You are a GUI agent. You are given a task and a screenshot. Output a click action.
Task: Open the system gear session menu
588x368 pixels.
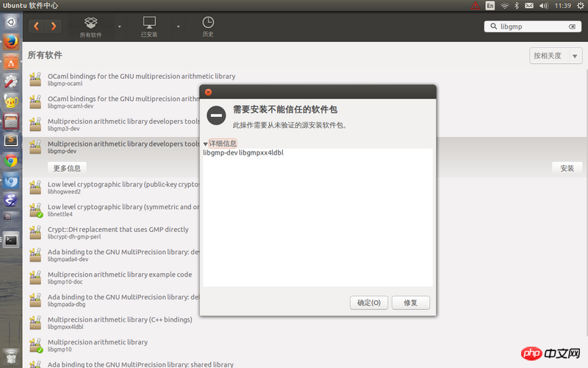click(581, 6)
